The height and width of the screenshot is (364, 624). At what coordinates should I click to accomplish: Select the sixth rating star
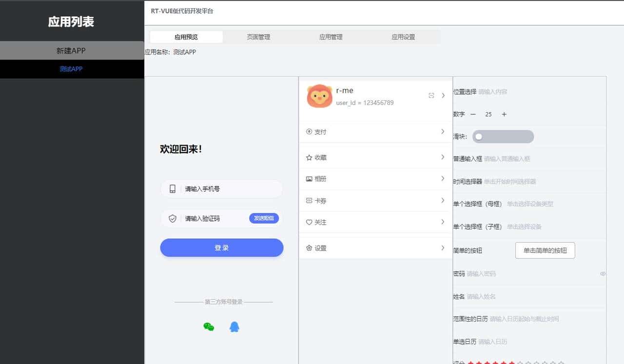click(512, 362)
